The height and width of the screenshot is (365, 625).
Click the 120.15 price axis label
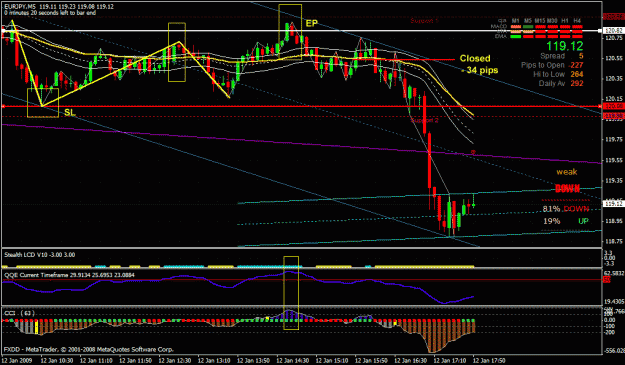(x=614, y=99)
